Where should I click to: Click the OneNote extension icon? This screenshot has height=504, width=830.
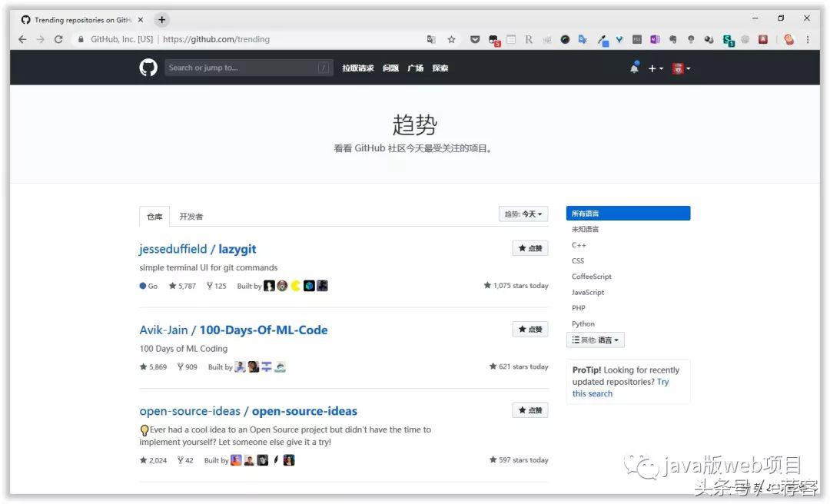coord(655,39)
